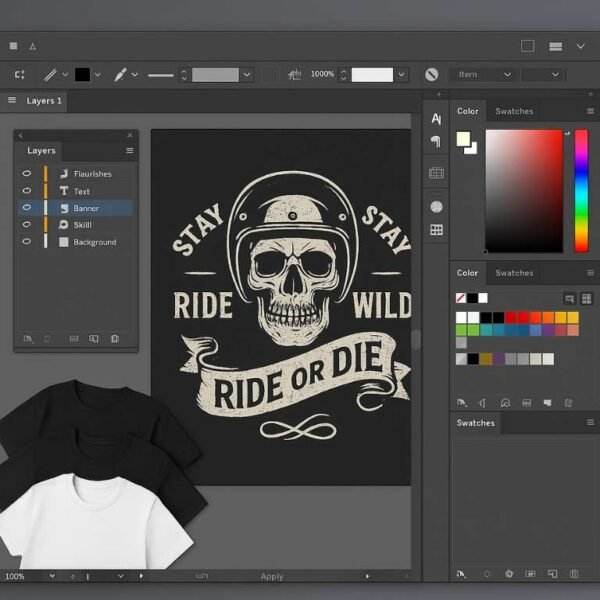Select the Skilll layer
Screen dimensions: 600x600
76,225
